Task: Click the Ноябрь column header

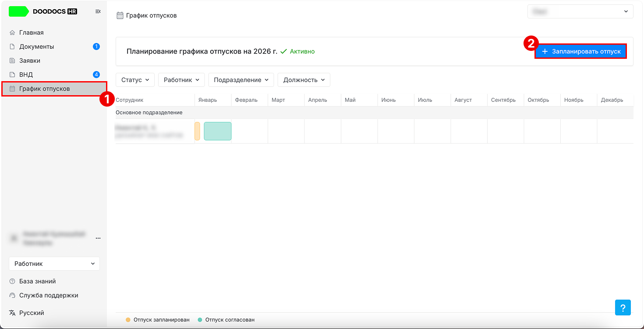Action: [x=574, y=100]
